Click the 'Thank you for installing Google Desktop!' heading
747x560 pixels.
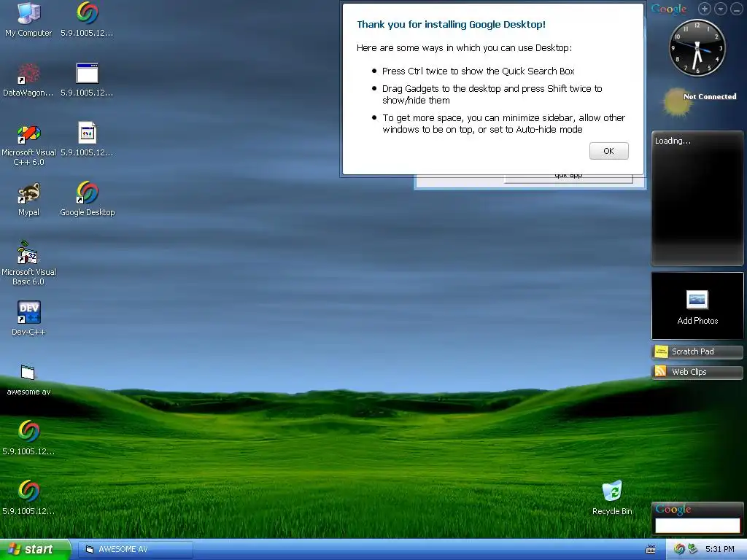(x=451, y=24)
